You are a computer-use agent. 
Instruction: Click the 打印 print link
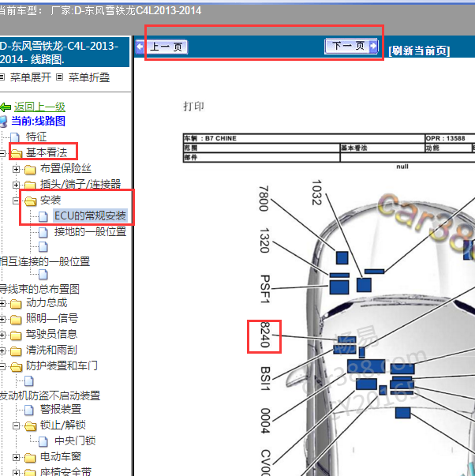pyautogui.click(x=193, y=107)
